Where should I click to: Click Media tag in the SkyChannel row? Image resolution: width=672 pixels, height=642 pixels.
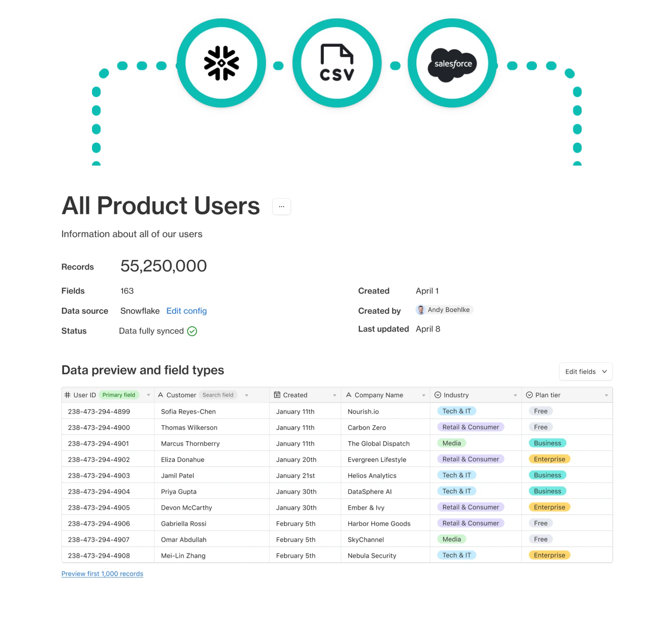pos(451,540)
